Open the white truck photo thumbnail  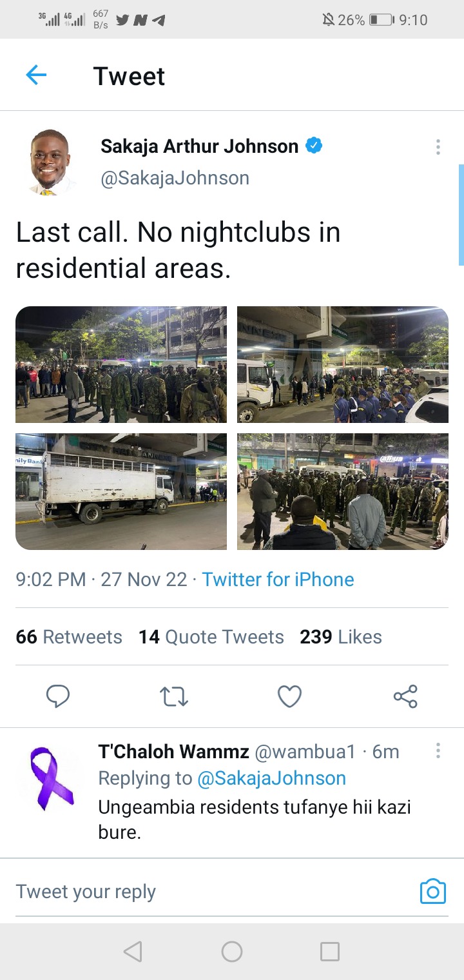(121, 491)
